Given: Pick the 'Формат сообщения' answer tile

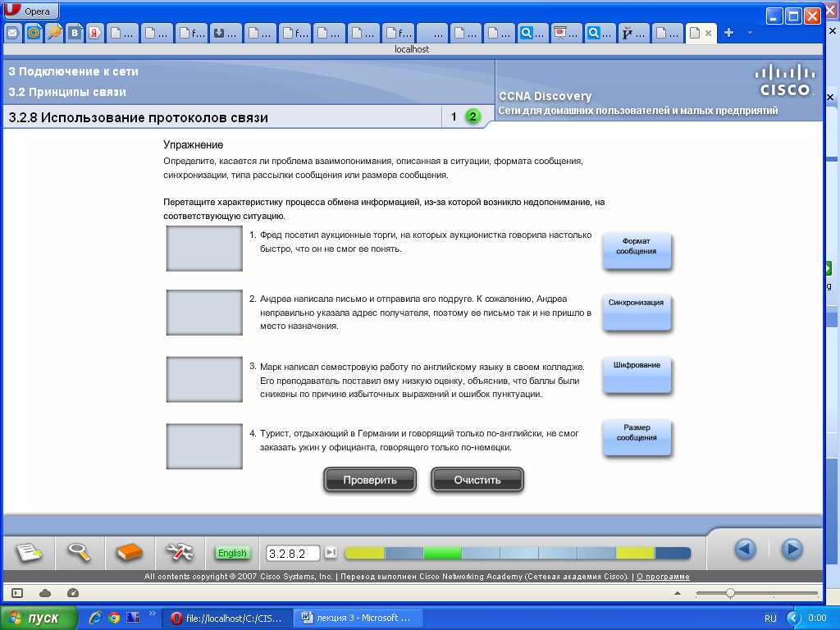Looking at the screenshot, I should click(637, 250).
